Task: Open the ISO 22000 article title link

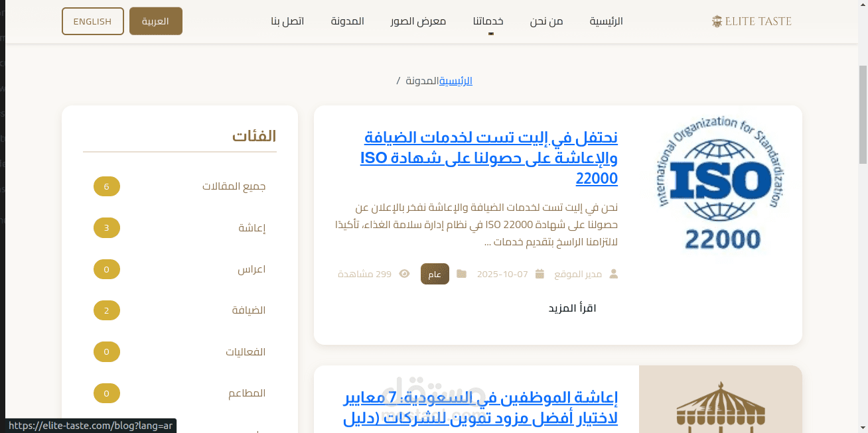Action: 489,158
